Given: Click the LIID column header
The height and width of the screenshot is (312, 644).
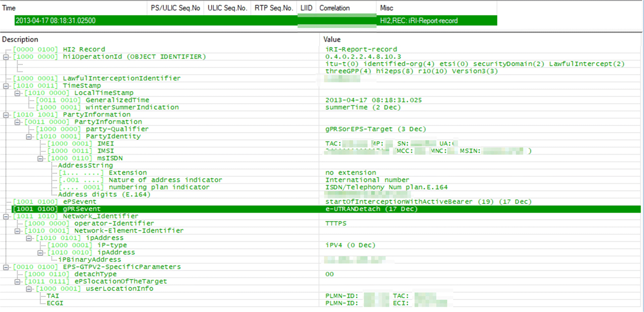Looking at the screenshot, I should [x=306, y=8].
